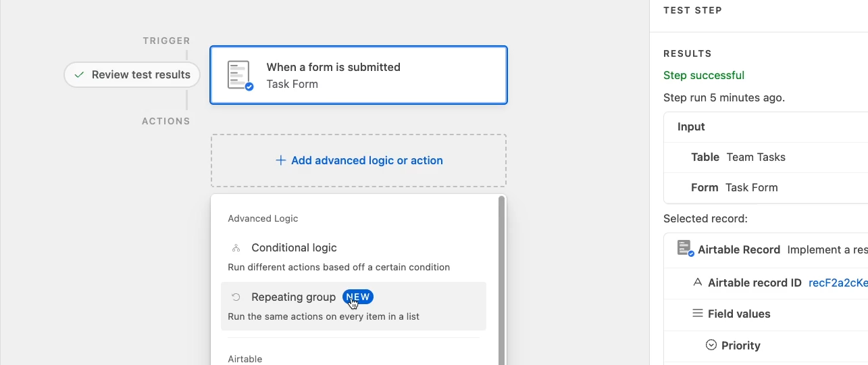Click the Airtable record ID text-type icon

pyautogui.click(x=698, y=283)
